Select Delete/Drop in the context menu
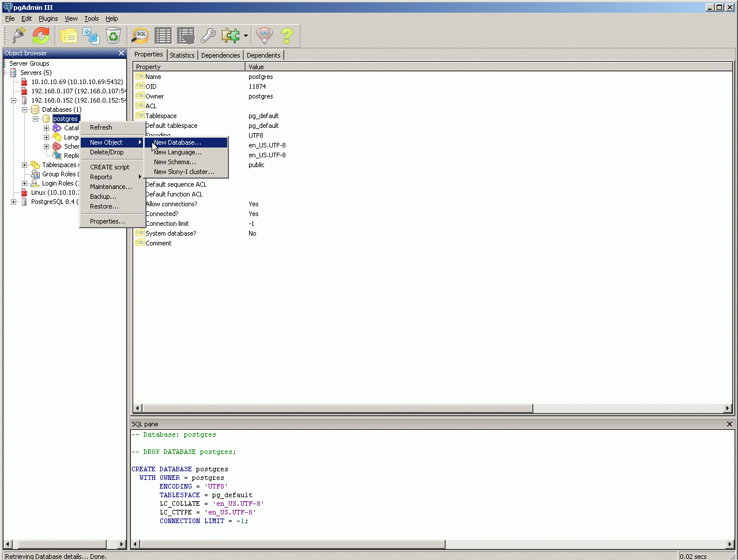The width and height of the screenshot is (738, 560). pos(112,152)
